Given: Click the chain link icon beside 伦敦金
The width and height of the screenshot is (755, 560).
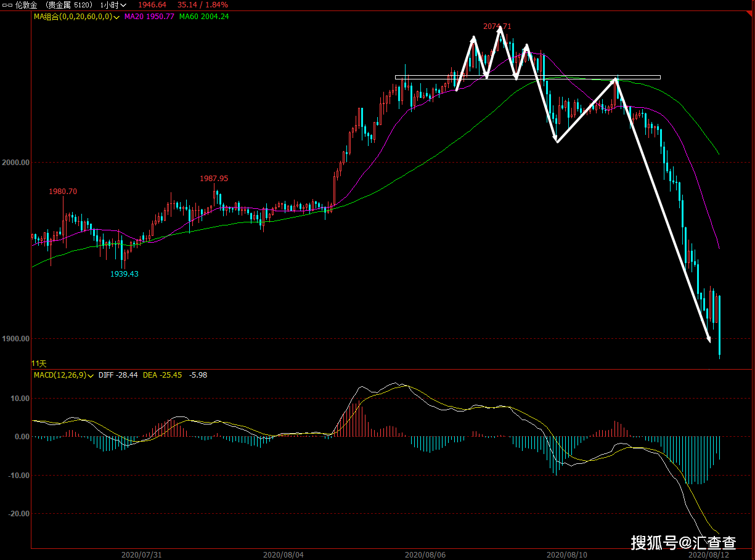Looking at the screenshot, I should coord(7,5).
